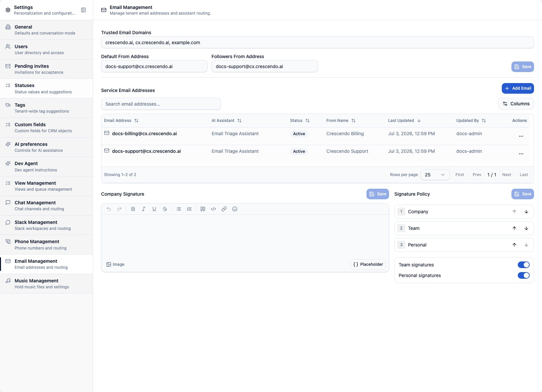Image resolution: width=542 pixels, height=392 pixels.
Task: Open Phone Management section
Action: click(46, 245)
